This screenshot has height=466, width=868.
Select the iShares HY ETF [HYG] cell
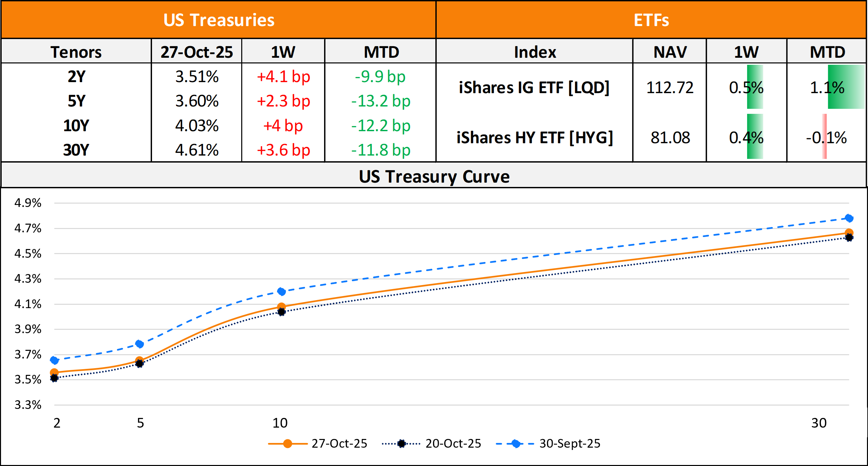[535, 138]
